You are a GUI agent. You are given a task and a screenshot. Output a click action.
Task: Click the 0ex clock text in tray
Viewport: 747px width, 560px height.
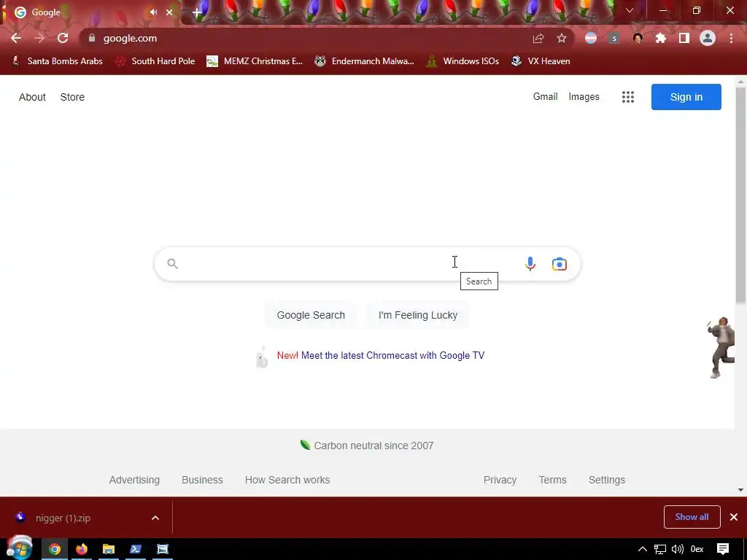click(697, 550)
